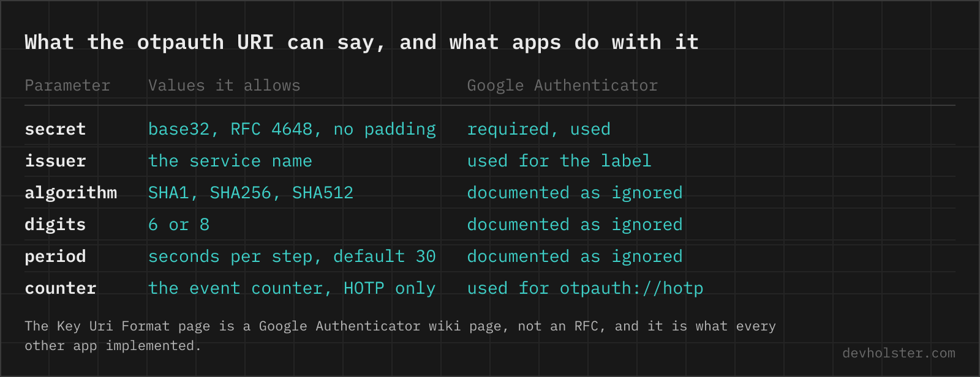
Task: Click the 'period' parameter cell
Action: pyautogui.click(x=55, y=256)
